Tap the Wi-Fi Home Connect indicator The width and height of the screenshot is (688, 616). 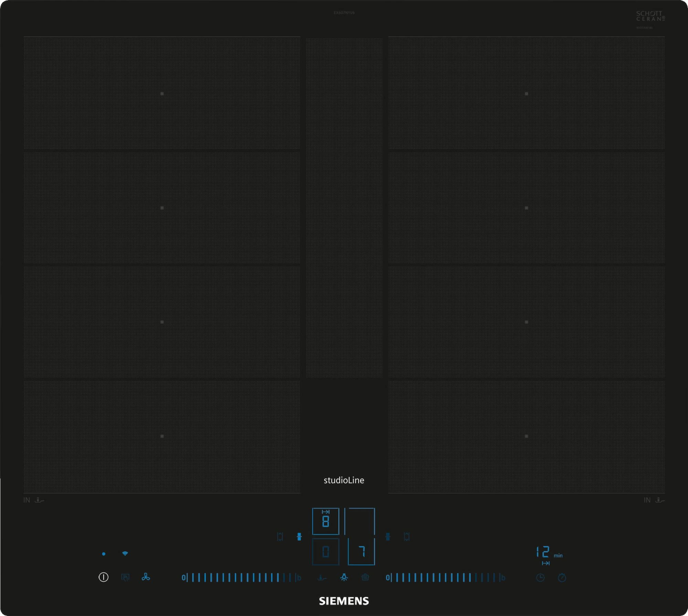coord(125,553)
